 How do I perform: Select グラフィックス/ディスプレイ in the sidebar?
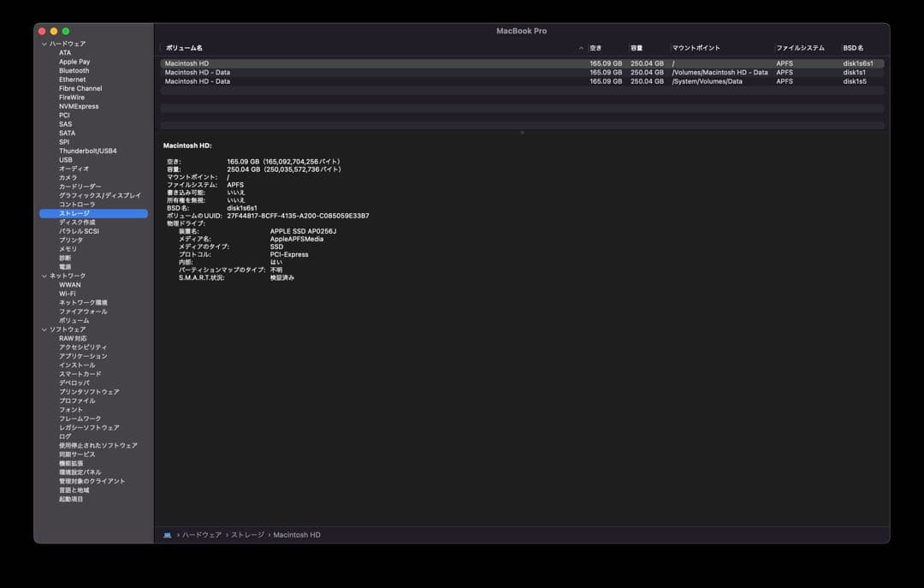click(99, 195)
